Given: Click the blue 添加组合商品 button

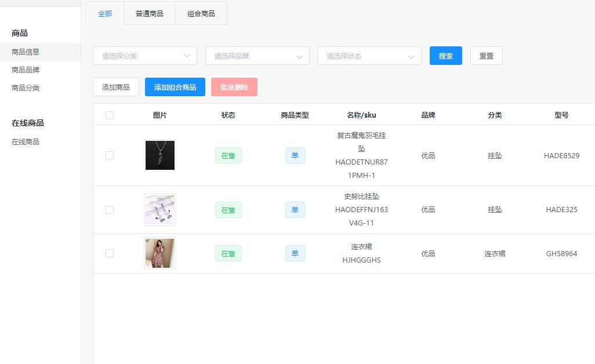Looking at the screenshot, I should [175, 87].
